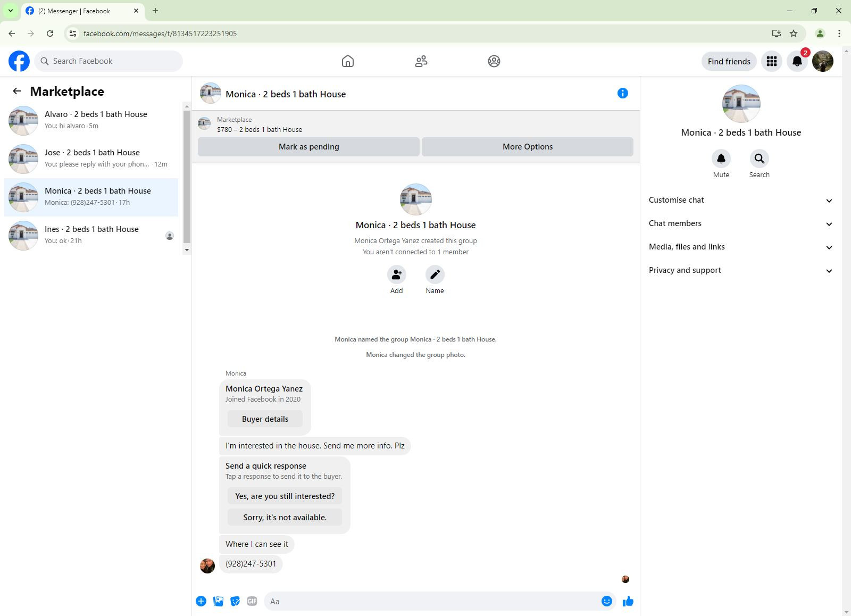The height and width of the screenshot is (616, 851).
Task: Expand Media, files and links section
Action: 740,247
